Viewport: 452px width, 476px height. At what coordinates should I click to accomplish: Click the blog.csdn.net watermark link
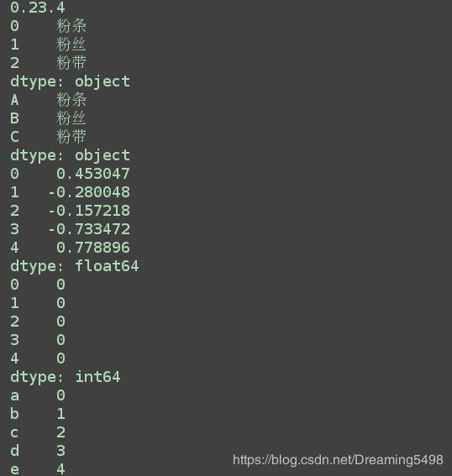pos(338,460)
